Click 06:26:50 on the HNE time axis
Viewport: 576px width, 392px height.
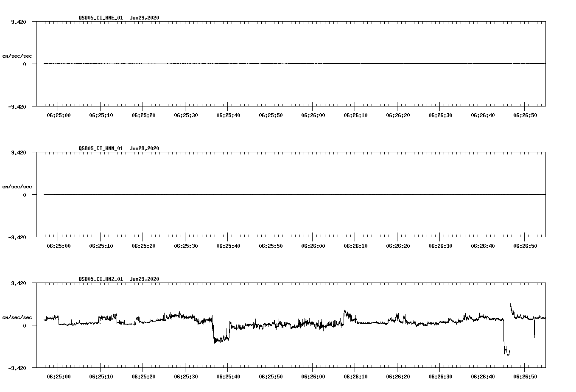(x=525, y=115)
